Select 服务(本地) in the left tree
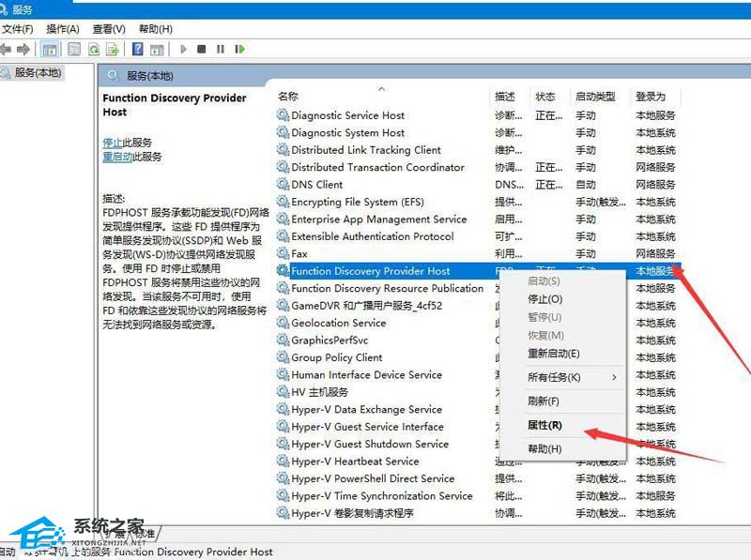751x560 pixels. 36,72
